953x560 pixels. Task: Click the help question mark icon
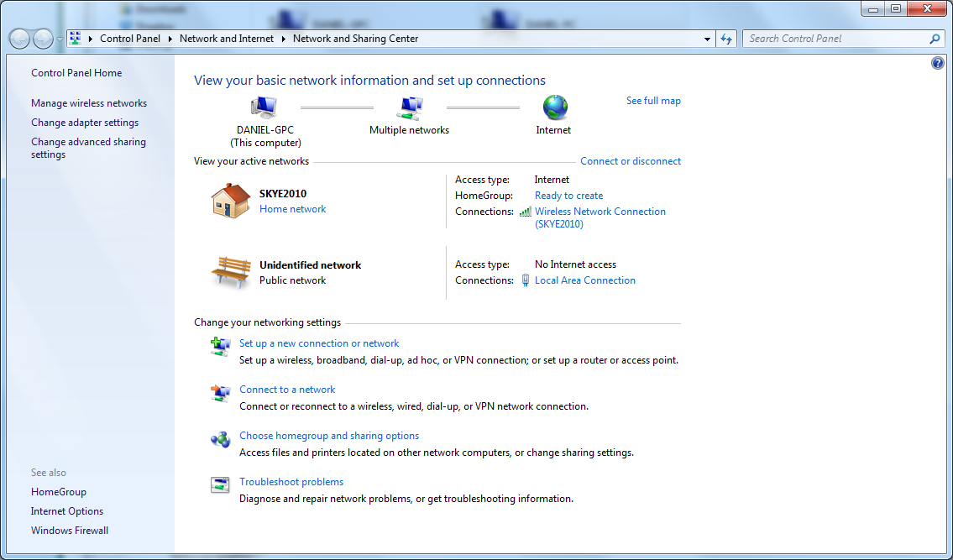coord(938,63)
